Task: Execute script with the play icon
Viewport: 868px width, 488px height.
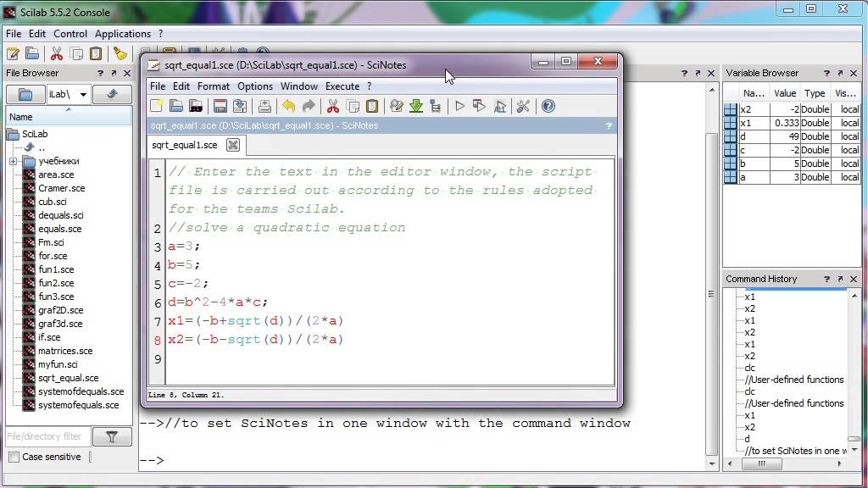Action: [x=459, y=106]
